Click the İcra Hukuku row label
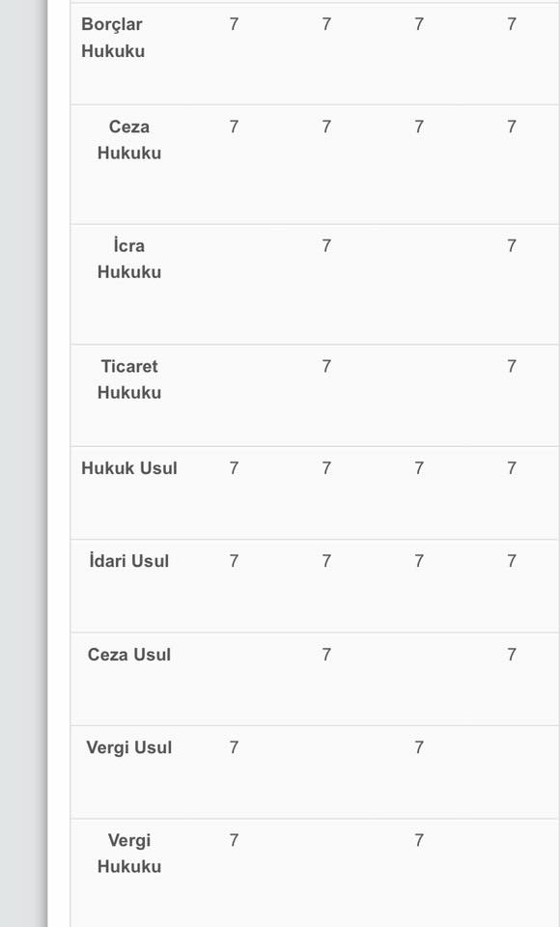This screenshot has height=927, width=560. point(129,259)
